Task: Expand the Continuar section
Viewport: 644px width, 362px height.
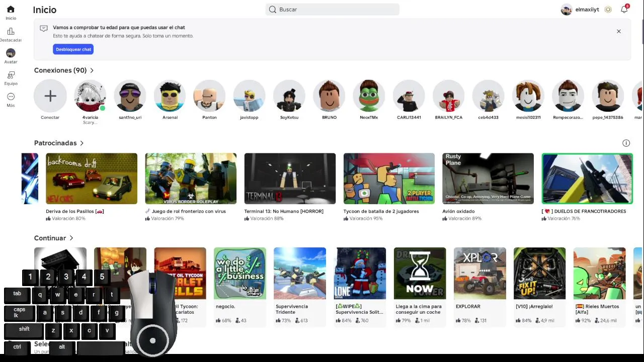Action: coord(53,238)
